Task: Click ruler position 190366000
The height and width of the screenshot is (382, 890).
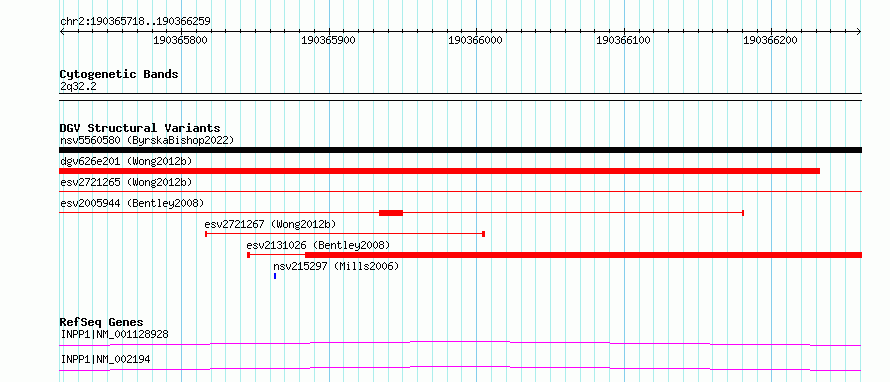Action: coord(475,40)
